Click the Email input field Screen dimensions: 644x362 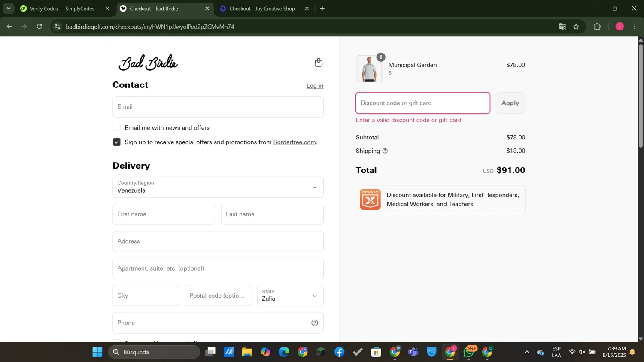coord(218,107)
